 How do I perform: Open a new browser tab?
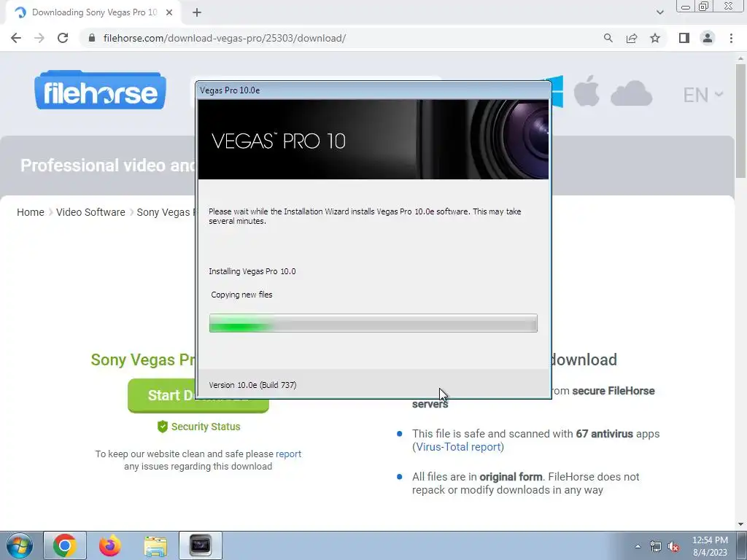click(x=197, y=12)
